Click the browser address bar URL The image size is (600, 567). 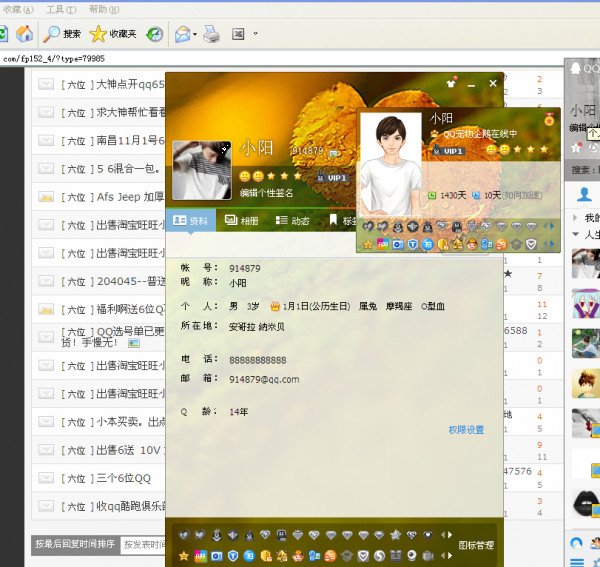coord(54,59)
